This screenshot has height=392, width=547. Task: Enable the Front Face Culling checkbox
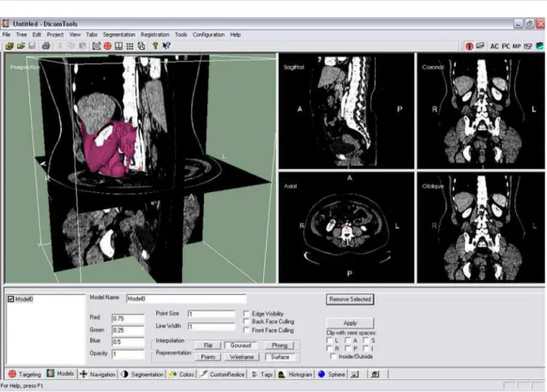pos(246,330)
